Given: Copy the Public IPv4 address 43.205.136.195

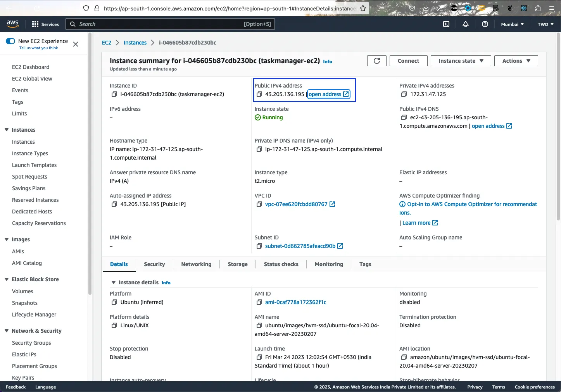Looking at the screenshot, I should click(x=259, y=94).
